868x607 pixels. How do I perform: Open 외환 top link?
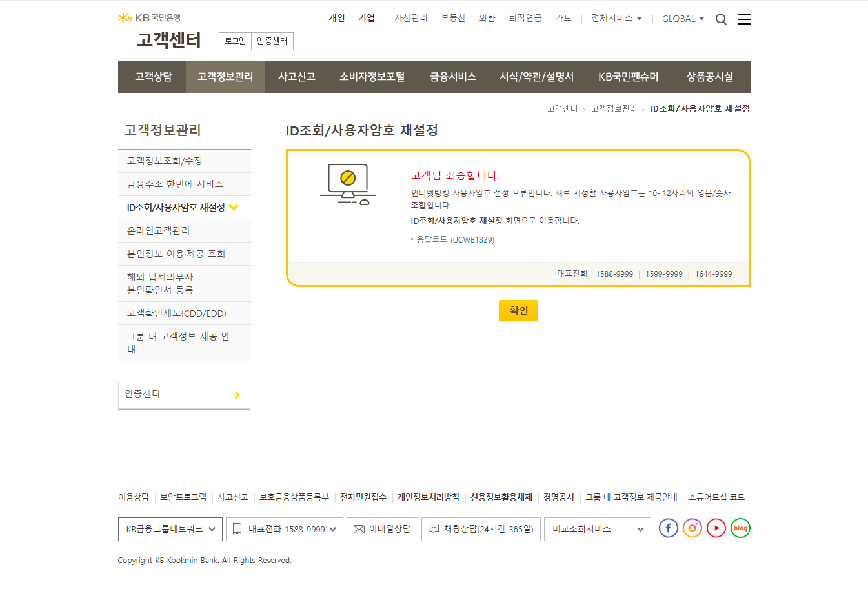(487, 18)
